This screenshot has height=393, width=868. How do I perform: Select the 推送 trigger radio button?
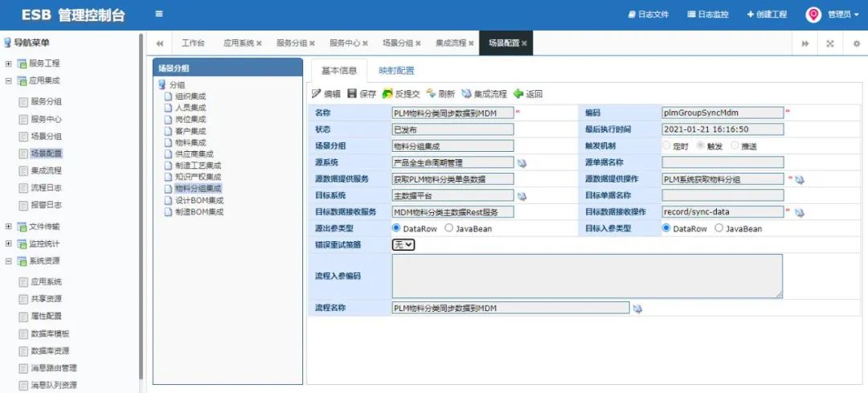point(735,146)
